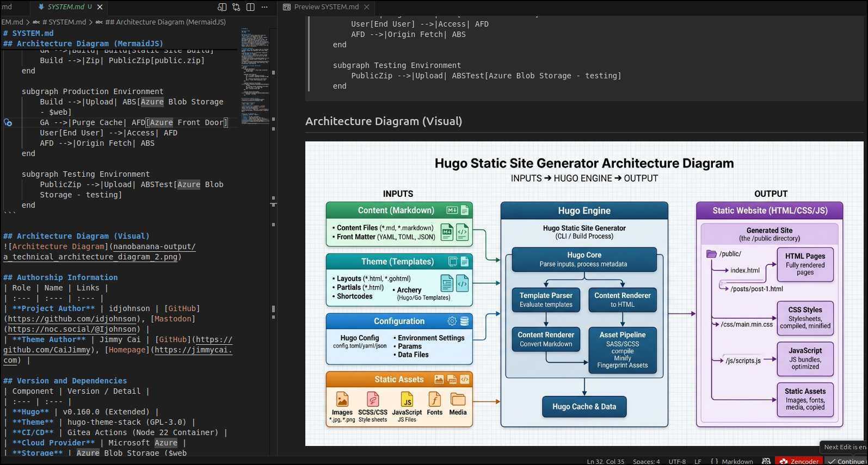Open the editor more actions ellipsis
The height and width of the screenshot is (465, 868).
[x=264, y=7]
